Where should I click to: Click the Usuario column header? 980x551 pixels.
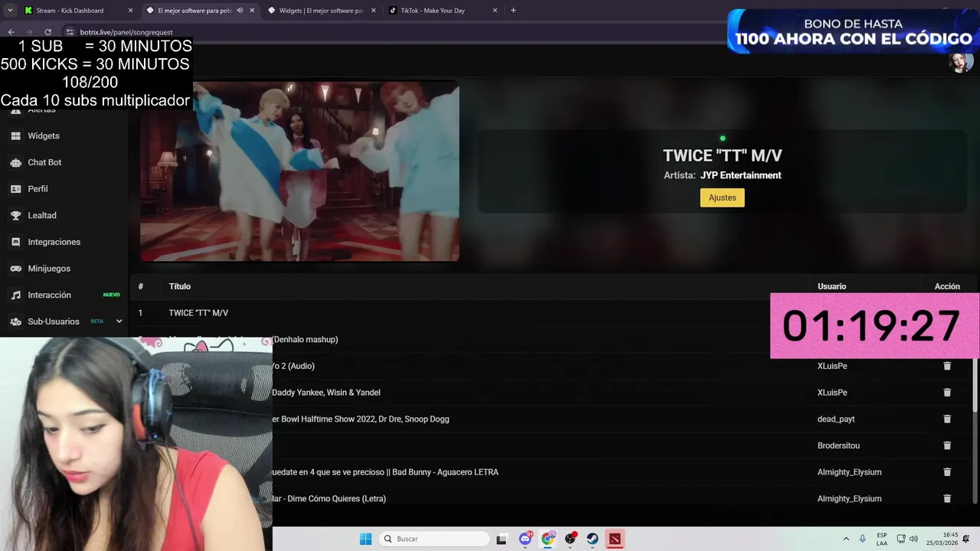click(x=831, y=286)
